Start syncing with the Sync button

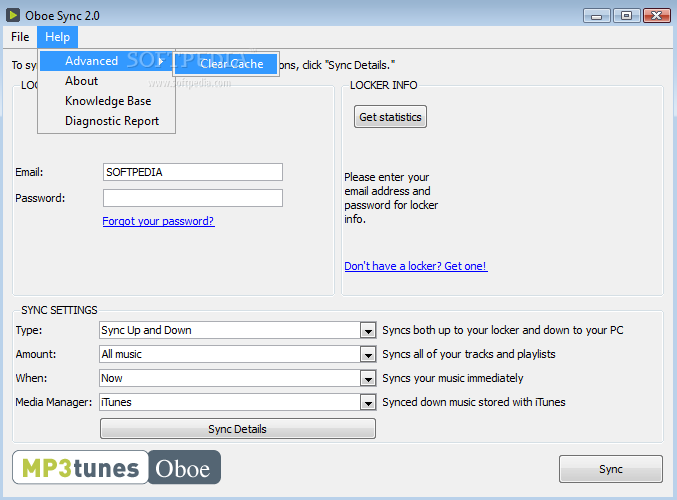click(611, 469)
